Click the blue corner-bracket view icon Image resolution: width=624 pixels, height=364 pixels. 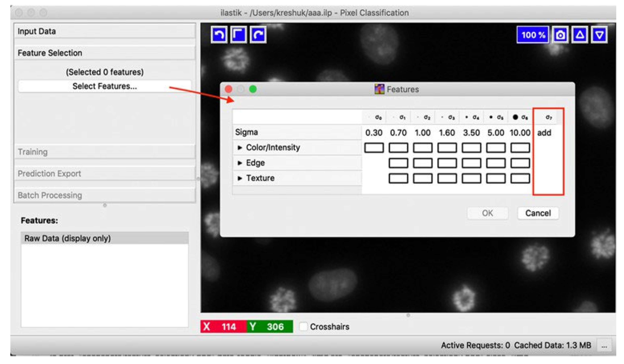[238, 35]
